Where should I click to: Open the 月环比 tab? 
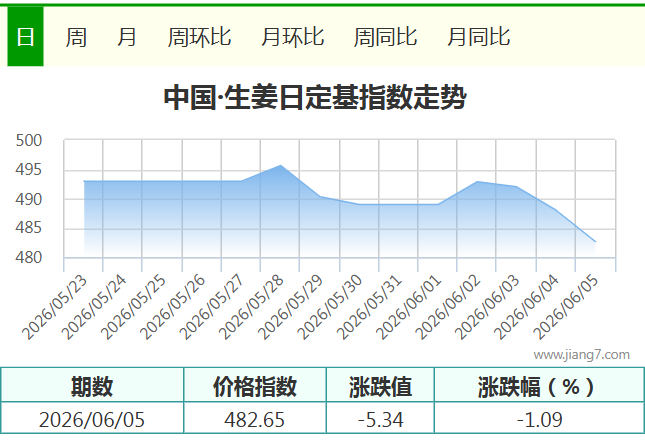point(292,37)
